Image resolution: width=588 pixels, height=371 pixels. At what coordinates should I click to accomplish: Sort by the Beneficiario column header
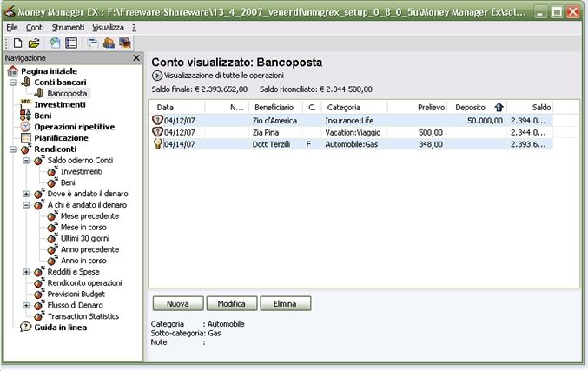[x=276, y=107]
